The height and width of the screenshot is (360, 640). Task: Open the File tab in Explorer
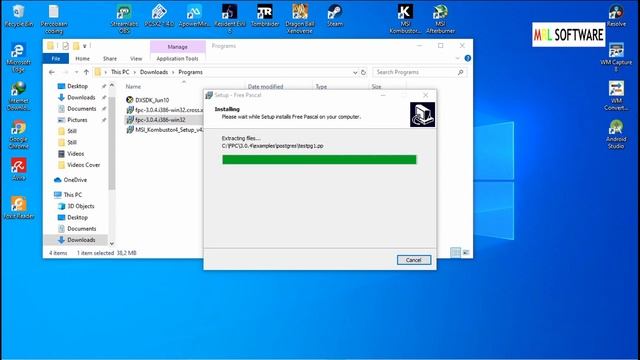[x=56, y=59]
